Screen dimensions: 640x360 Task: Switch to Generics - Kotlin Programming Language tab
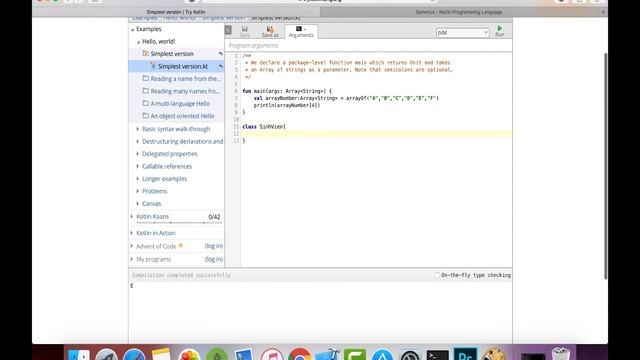[459, 12]
